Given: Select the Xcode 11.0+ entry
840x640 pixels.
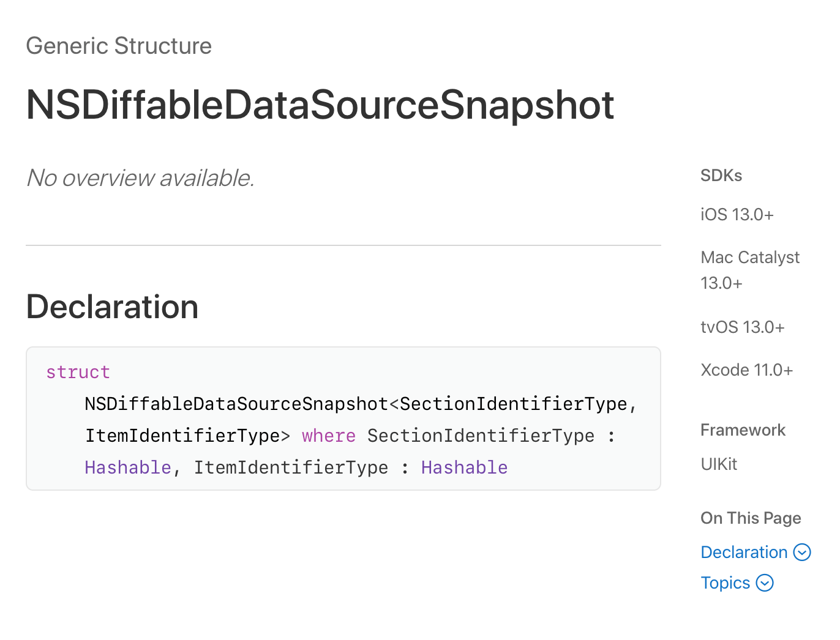Looking at the screenshot, I should tap(746, 370).
